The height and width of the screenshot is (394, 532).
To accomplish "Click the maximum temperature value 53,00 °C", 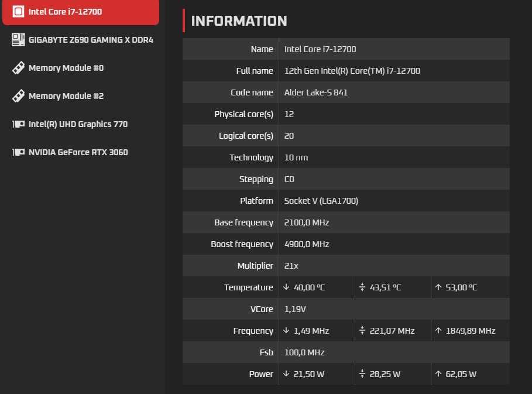I will coord(461,287).
